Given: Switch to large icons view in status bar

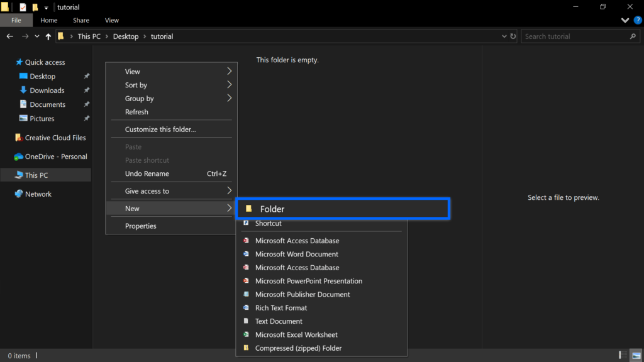Looking at the screenshot, I should (x=636, y=356).
